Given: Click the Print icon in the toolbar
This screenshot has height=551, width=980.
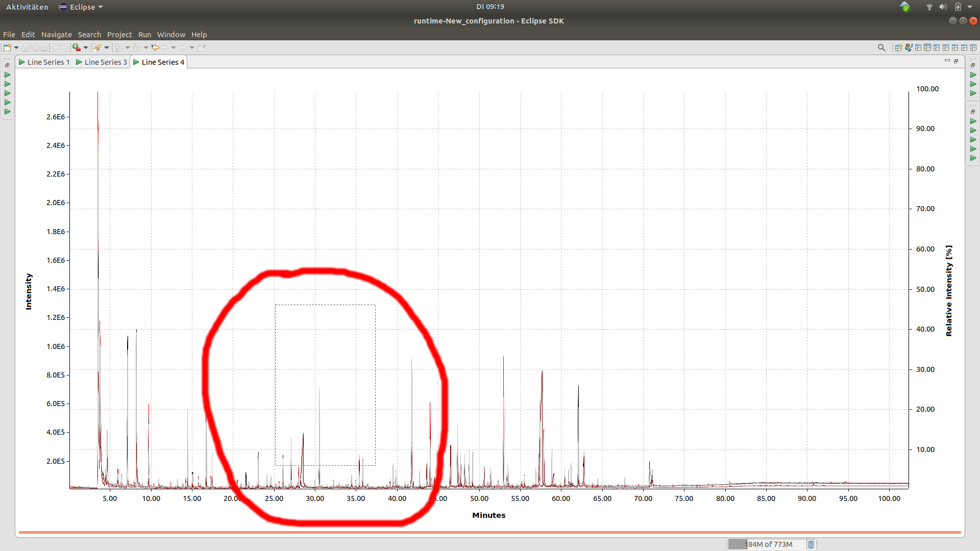Looking at the screenshot, I should [44, 47].
